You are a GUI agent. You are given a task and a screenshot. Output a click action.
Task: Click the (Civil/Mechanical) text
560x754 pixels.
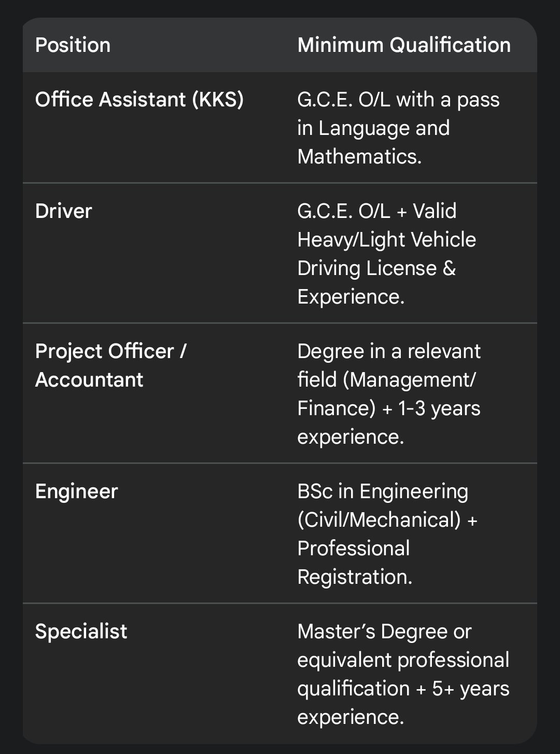[380, 520]
